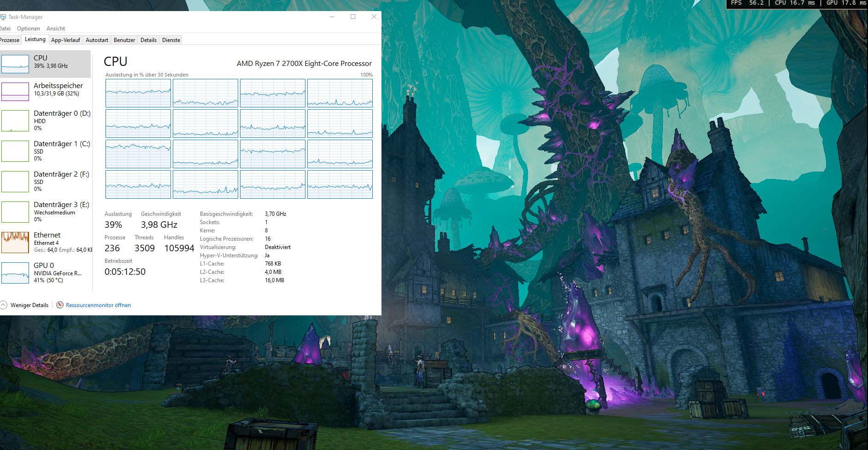Click the L1-Cache value 768 KB
This screenshot has height=450, width=868.
coord(273,264)
